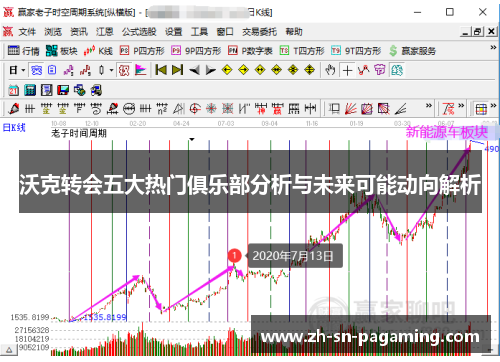Click the 日K线 chart label
This screenshot has width=500, height=362.
(14, 127)
